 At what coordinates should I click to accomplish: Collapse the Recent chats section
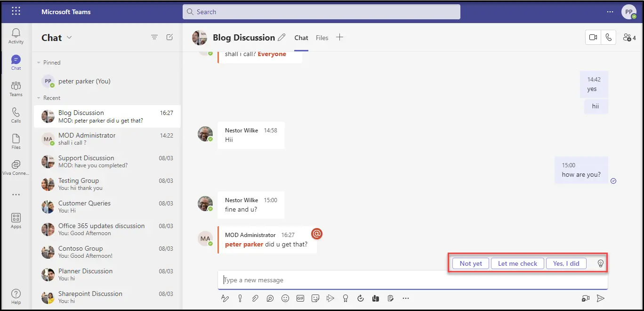(x=39, y=98)
